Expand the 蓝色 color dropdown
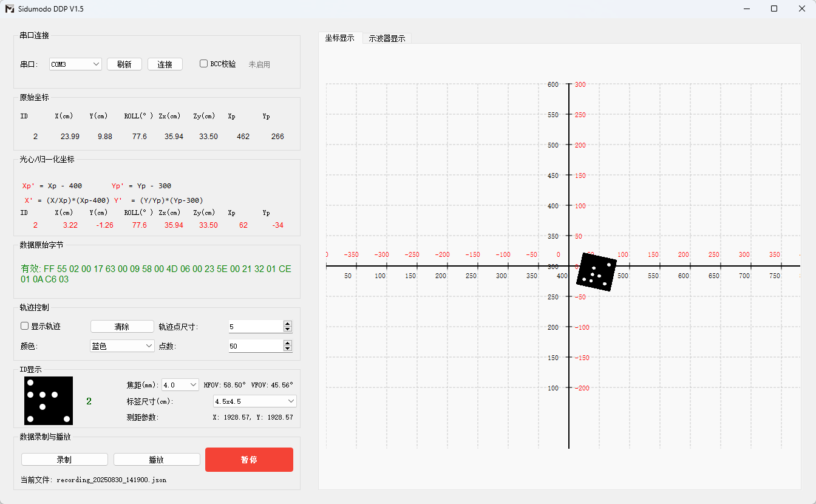Screen dimensions: 816x504 tap(122, 346)
